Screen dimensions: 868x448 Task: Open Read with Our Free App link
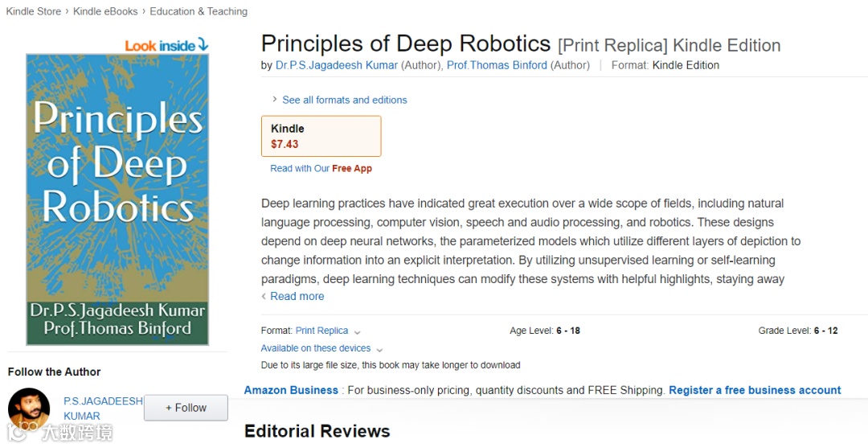click(321, 168)
